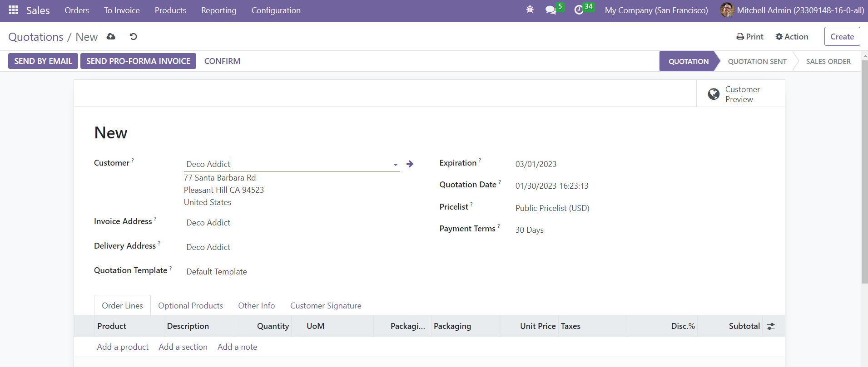Click the Expiration help question mark

480,160
